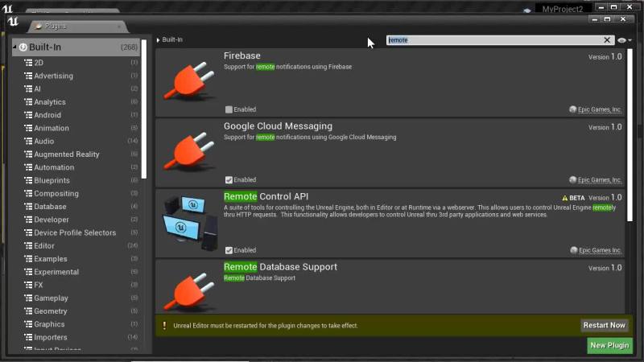This screenshot has height=362, width=644.
Task: Open Epic Games link under Remote Control API
Action: [600, 250]
